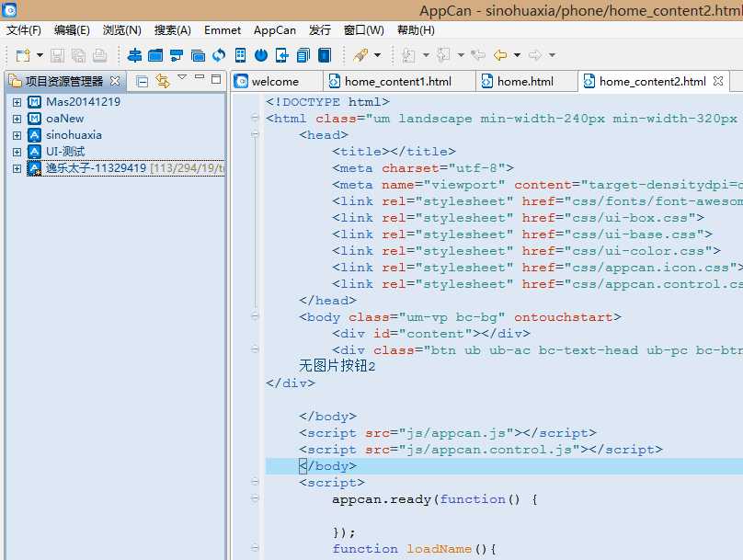This screenshot has height=560, width=743.
Task: Select the Mas20141219 project
Action: [83, 102]
